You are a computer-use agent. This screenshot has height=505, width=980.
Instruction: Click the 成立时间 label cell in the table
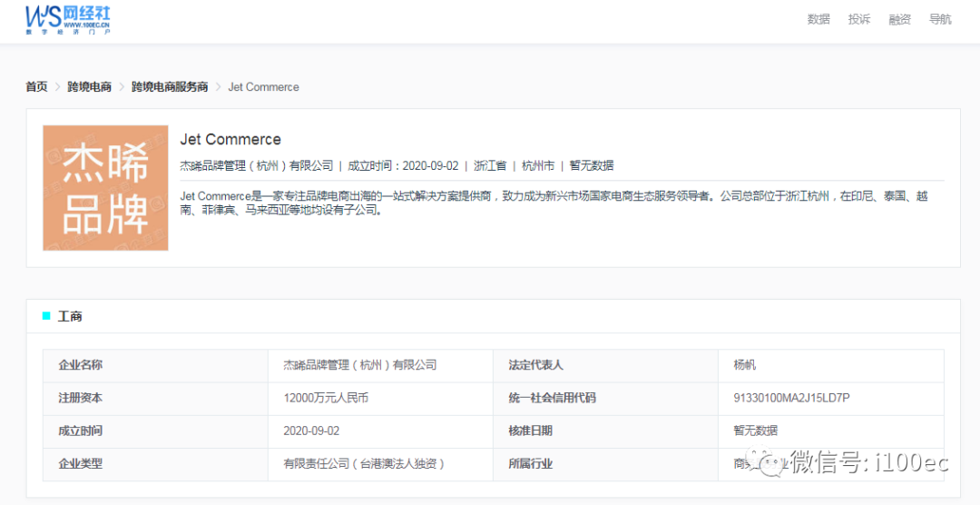point(156,431)
